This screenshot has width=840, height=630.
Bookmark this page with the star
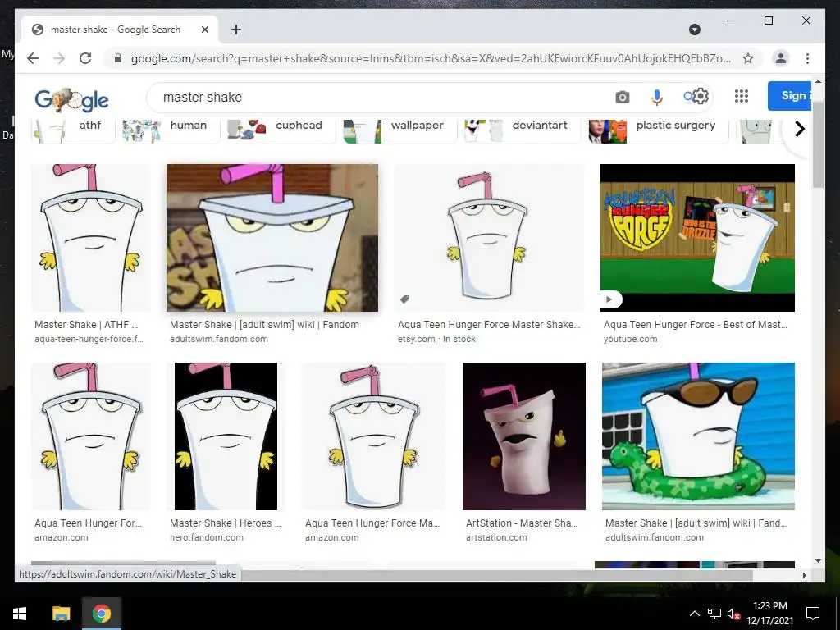[748, 58]
